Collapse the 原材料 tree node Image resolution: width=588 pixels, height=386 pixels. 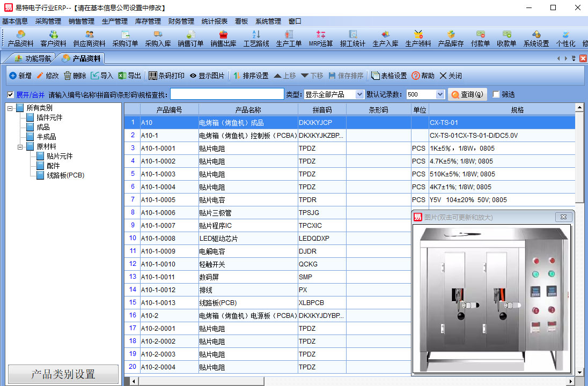pos(20,146)
